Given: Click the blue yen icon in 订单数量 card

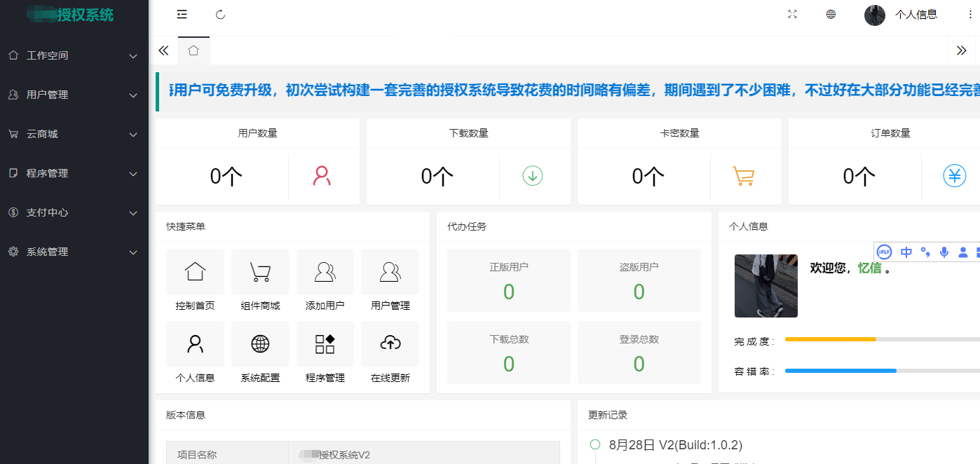Looking at the screenshot, I should (954, 176).
